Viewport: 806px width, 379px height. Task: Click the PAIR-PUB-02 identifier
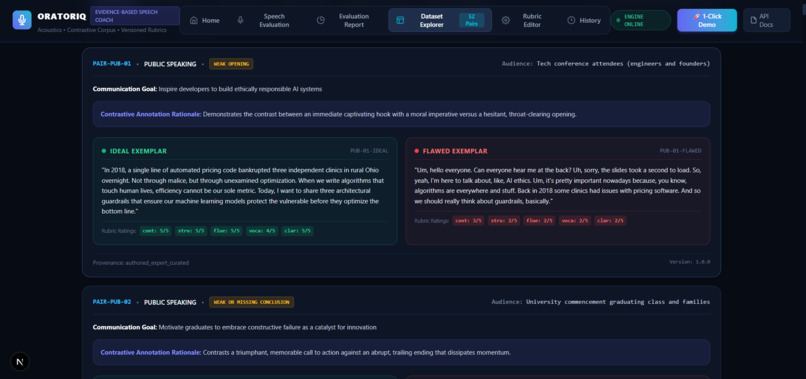[x=112, y=302]
